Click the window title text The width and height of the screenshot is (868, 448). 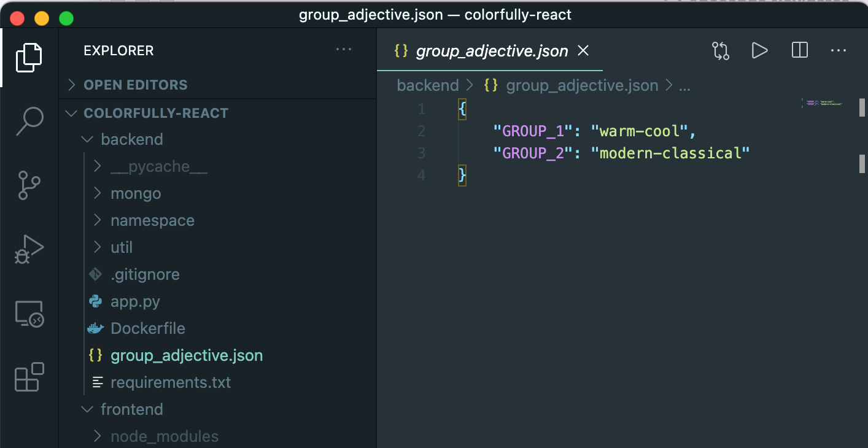[x=435, y=15]
